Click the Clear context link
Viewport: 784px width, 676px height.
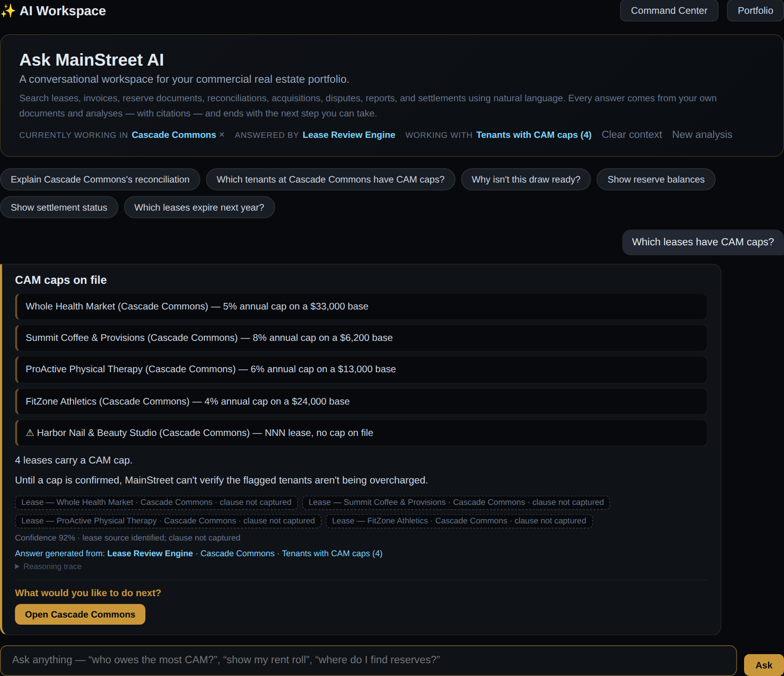[x=631, y=135]
